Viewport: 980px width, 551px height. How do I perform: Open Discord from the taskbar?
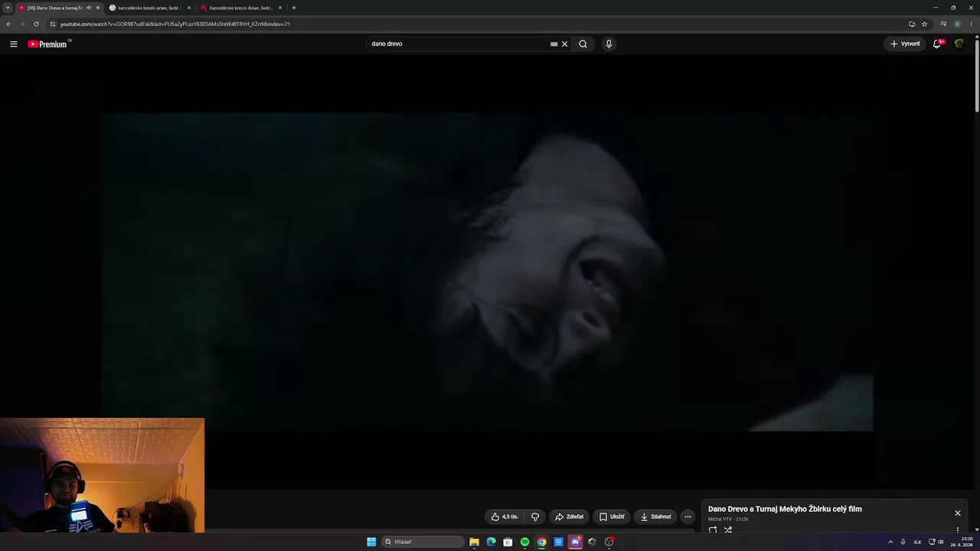pos(575,542)
